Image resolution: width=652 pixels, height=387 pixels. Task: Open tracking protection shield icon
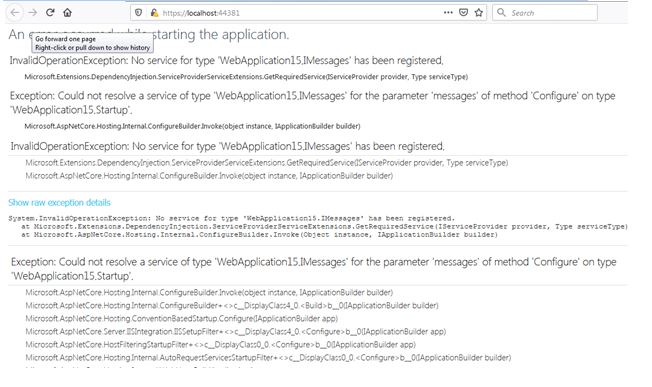138,13
